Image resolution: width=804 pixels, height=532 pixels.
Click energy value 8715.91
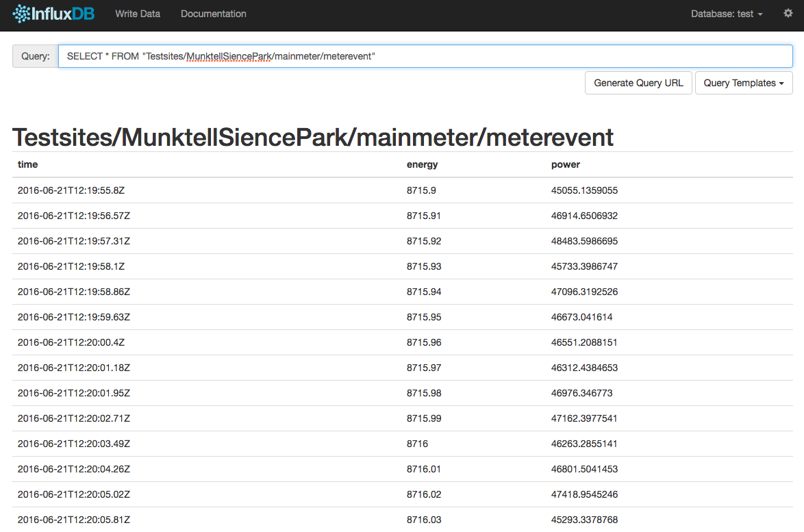click(423, 216)
